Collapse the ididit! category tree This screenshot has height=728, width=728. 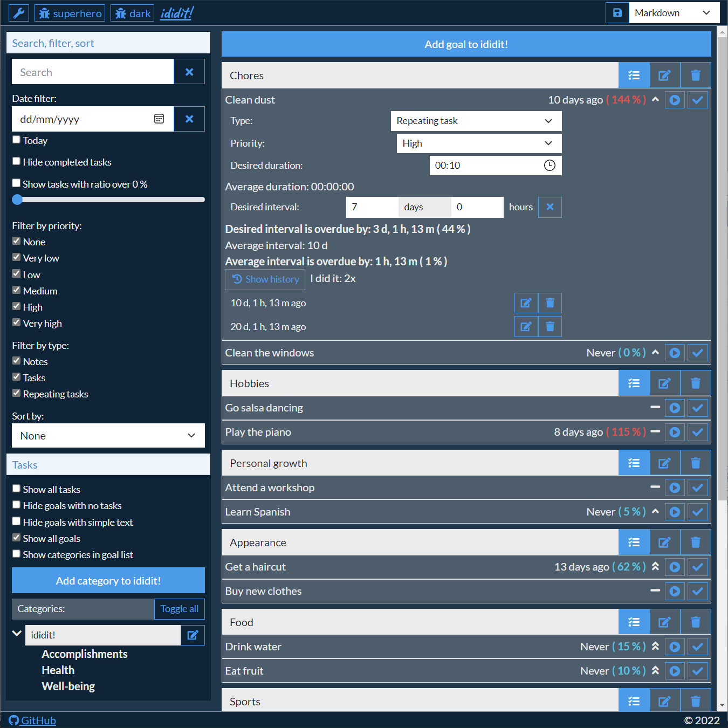[x=17, y=634]
